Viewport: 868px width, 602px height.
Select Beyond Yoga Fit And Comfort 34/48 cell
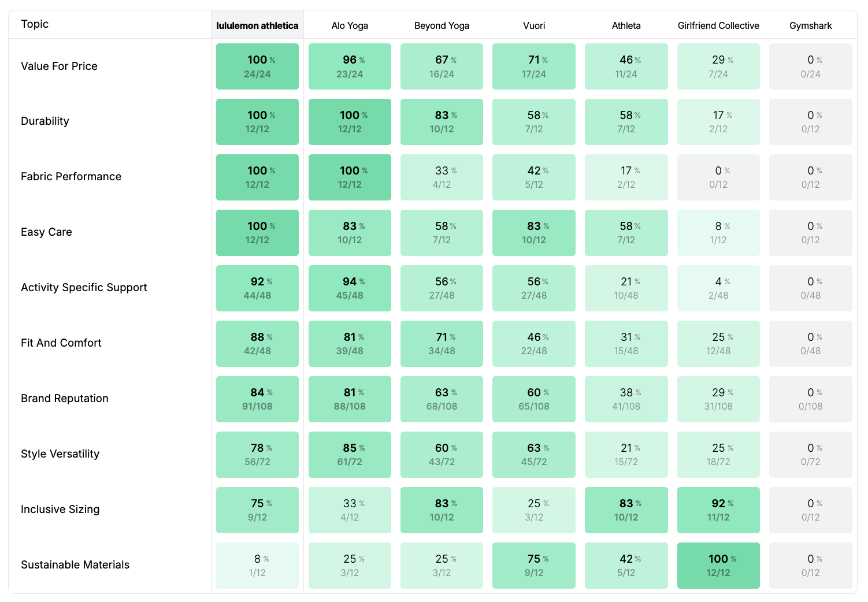442,344
